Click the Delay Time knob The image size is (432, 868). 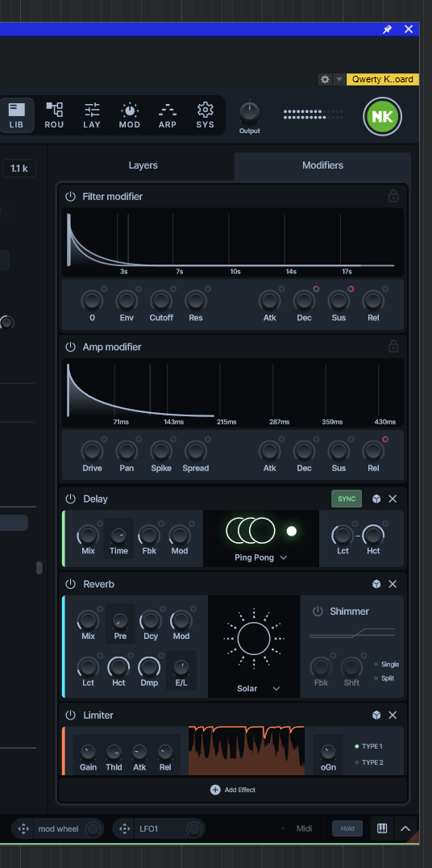point(118,536)
